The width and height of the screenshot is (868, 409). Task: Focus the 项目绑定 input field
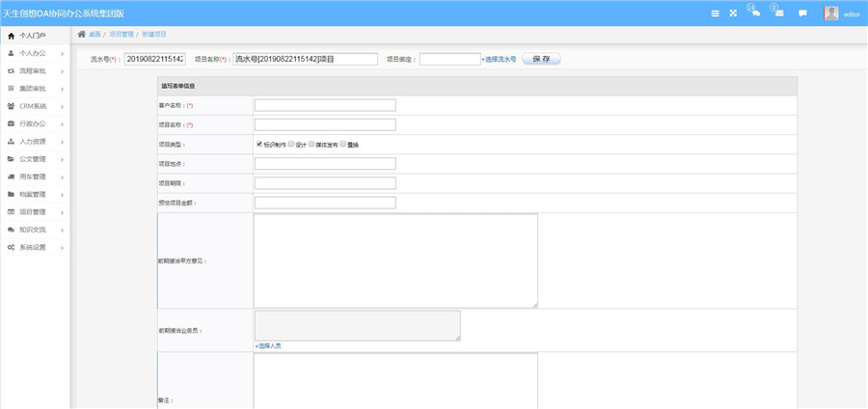tap(450, 59)
